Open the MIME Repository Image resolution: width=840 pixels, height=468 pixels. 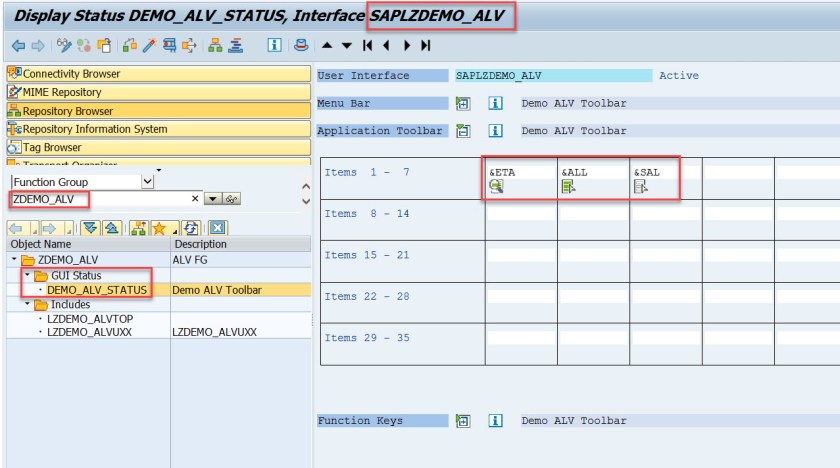click(x=159, y=92)
